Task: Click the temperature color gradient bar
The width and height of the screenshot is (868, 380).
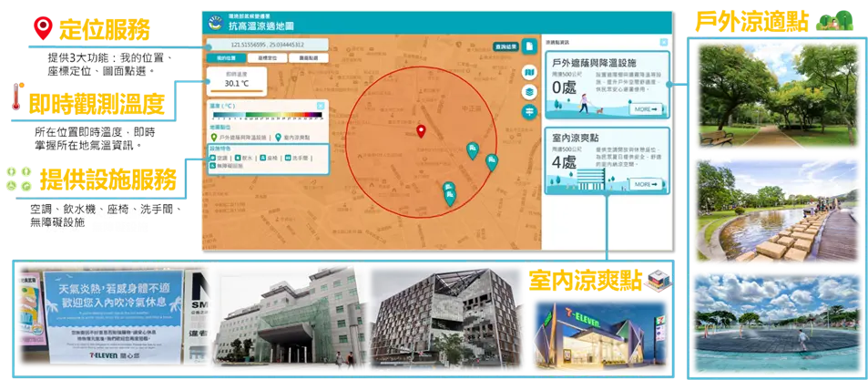Action: point(268,115)
